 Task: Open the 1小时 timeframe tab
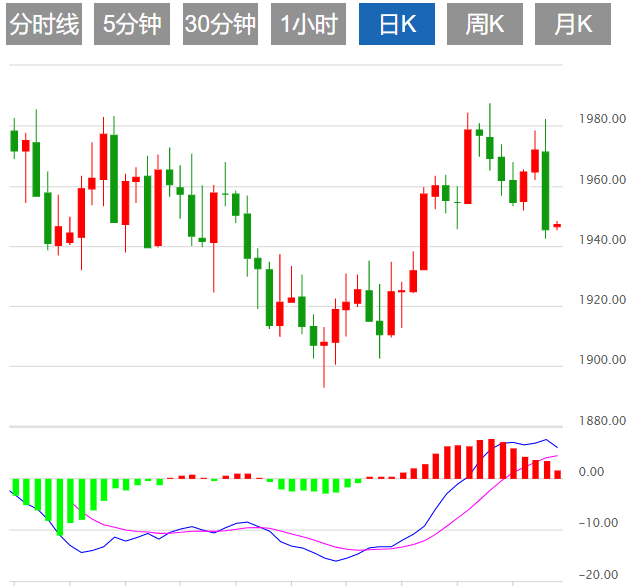(308, 24)
